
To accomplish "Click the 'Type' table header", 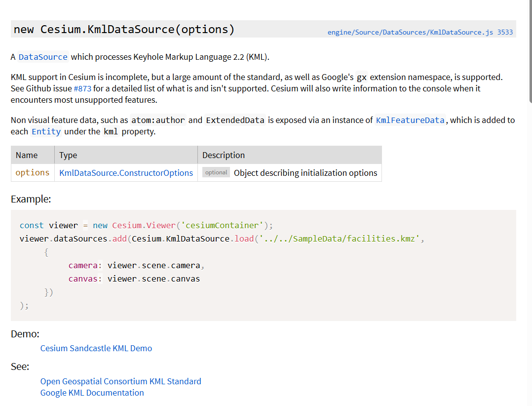I will coord(126,155).
